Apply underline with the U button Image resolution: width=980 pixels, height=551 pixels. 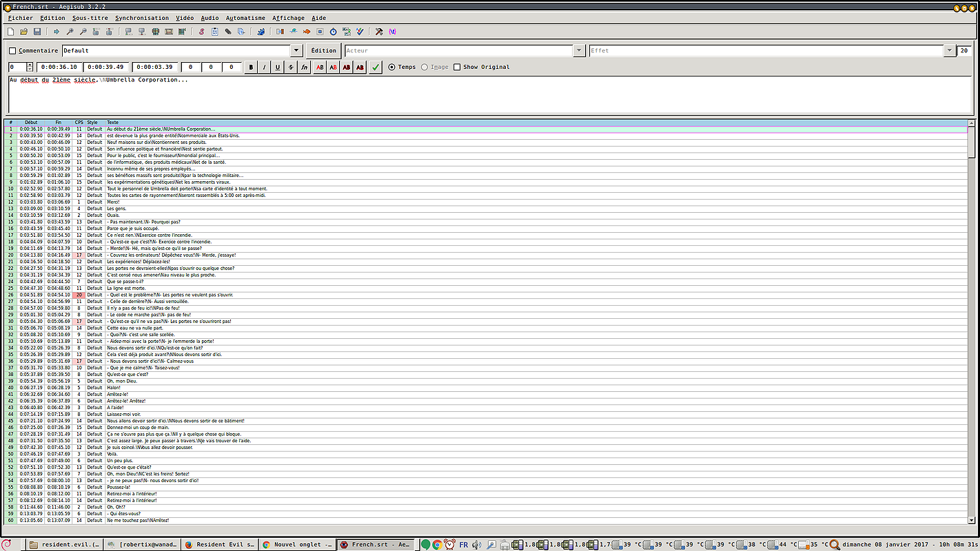coord(278,67)
